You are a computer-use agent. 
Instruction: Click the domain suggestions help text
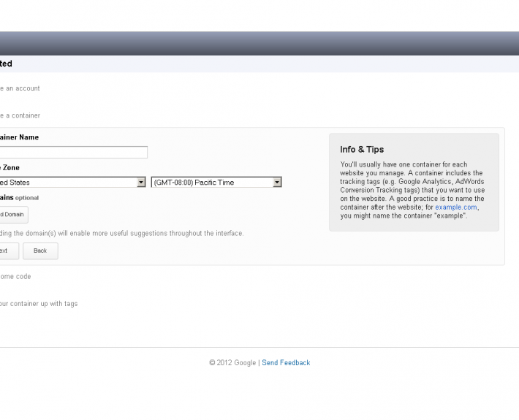(122, 234)
